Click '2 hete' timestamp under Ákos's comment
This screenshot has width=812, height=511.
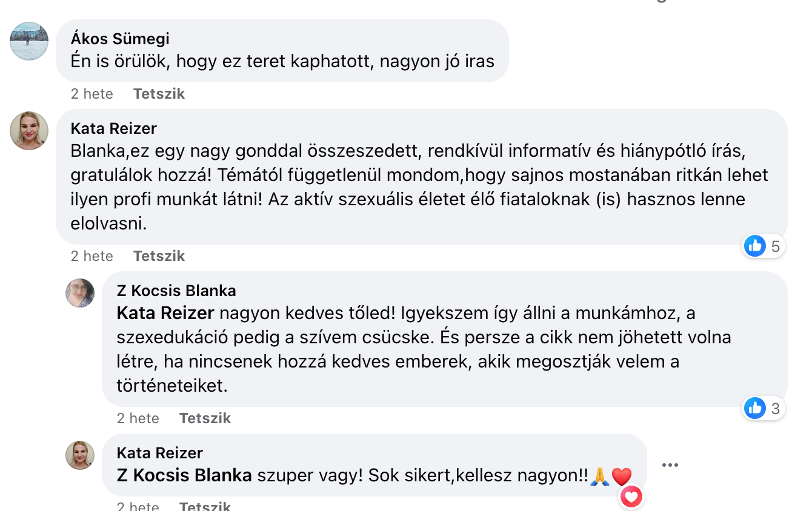click(x=92, y=94)
